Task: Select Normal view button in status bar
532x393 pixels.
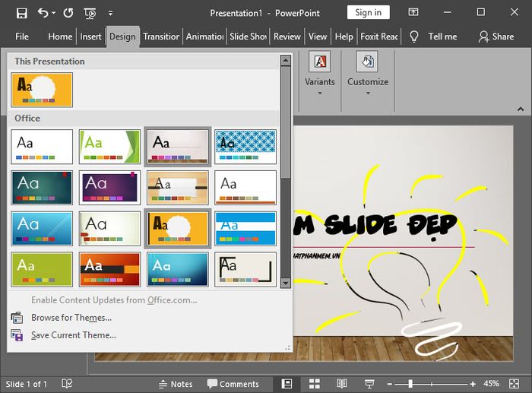Action: 287,384
